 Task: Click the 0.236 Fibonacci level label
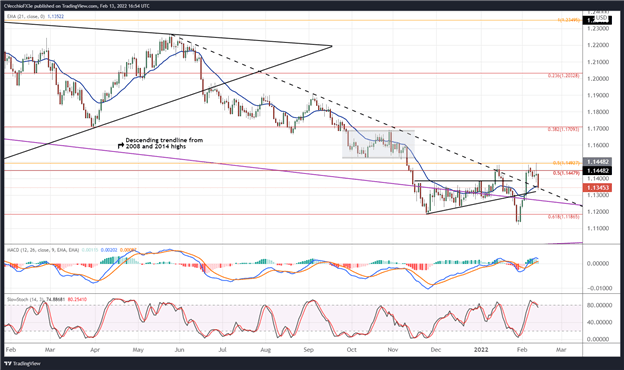pyautogui.click(x=564, y=75)
